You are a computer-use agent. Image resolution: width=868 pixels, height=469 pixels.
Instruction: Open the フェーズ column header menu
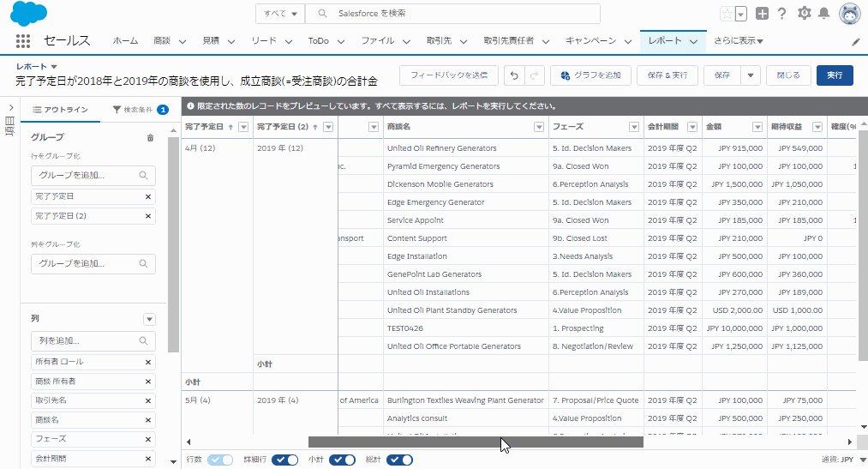(x=634, y=128)
